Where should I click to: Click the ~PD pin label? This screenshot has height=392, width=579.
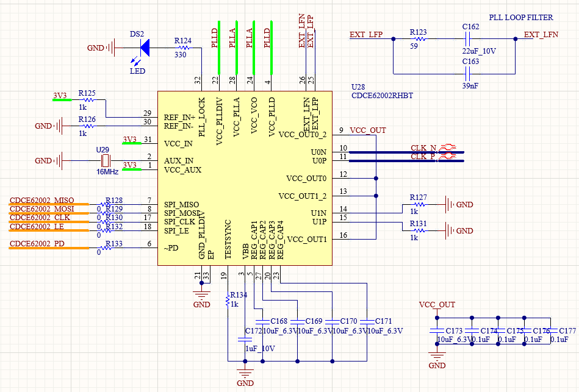click(171, 248)
